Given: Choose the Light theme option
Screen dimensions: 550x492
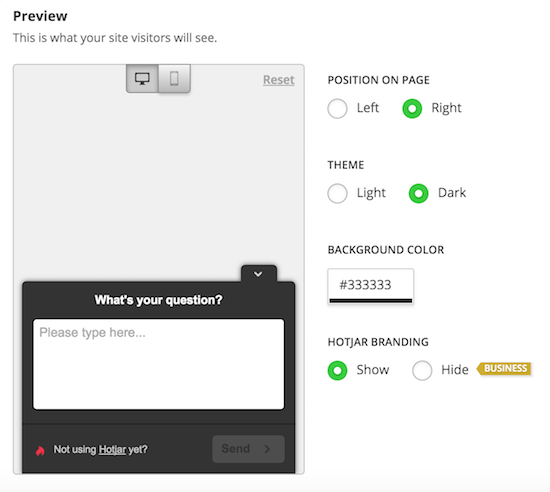Looking at the screenshot, I should point(337,193).
